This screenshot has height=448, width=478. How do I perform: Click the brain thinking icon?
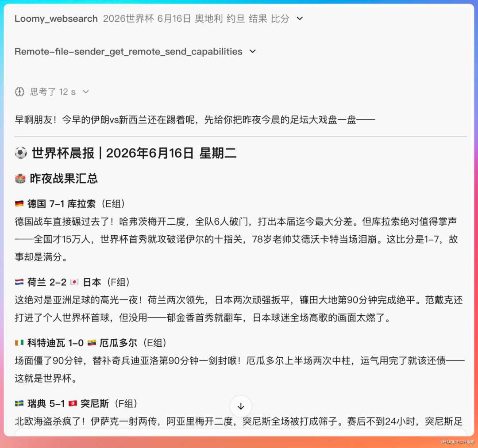point(19,92)
